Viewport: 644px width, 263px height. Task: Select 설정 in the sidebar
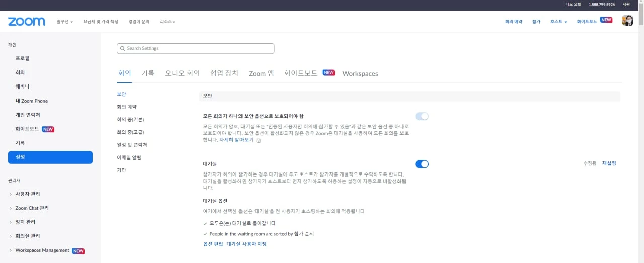(50, 157)
